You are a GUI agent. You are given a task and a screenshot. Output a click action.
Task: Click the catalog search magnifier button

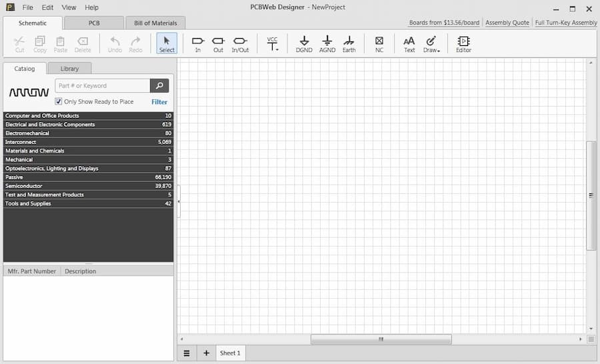point(159,86)
